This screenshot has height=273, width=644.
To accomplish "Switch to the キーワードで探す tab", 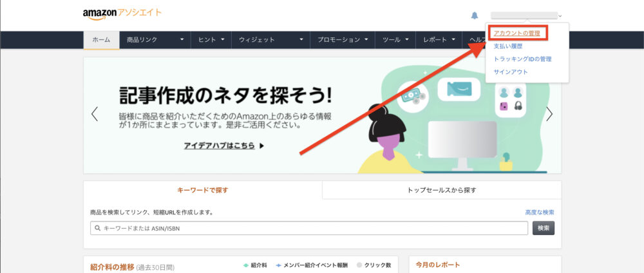I will click(202, 190).
